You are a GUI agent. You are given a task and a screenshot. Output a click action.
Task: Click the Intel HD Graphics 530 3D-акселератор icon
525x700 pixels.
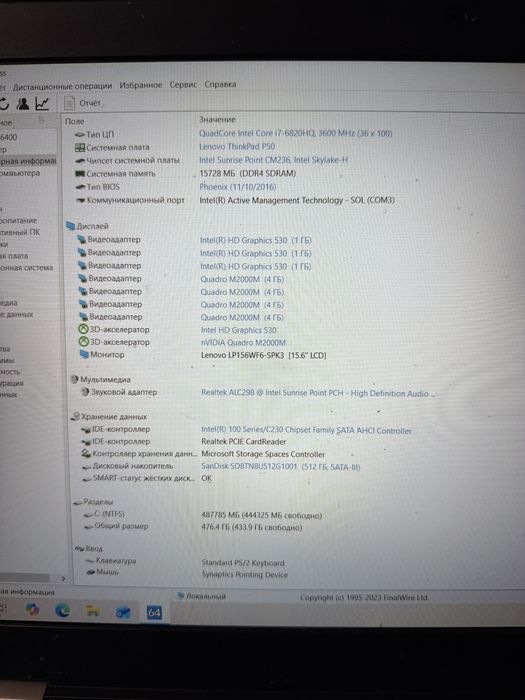coord(83,329)
